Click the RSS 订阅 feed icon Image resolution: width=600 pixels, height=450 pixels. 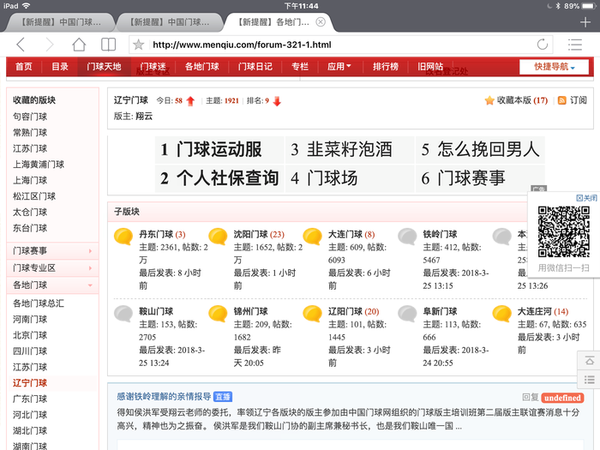[x=562, y=100]
